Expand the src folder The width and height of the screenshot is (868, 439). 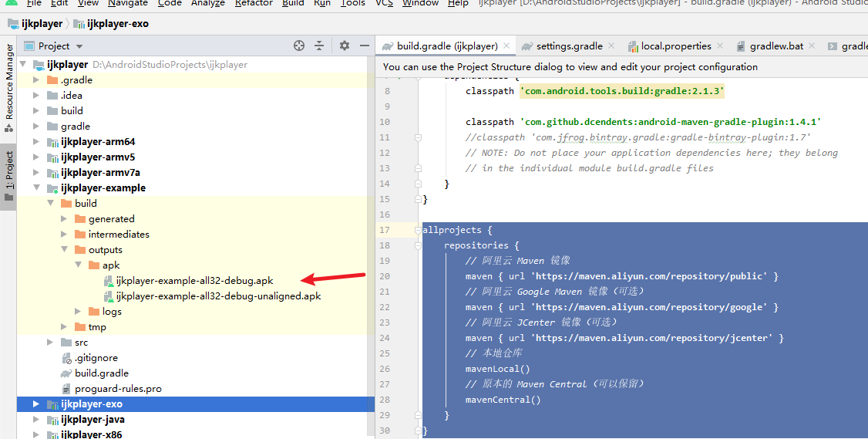point(50,343)
